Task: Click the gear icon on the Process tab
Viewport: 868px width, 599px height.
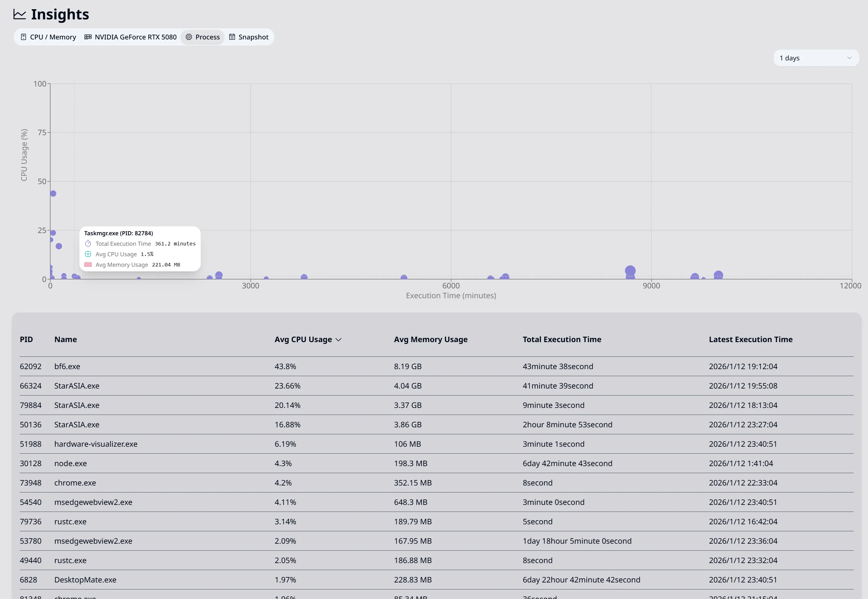Action: click(189, 37)
